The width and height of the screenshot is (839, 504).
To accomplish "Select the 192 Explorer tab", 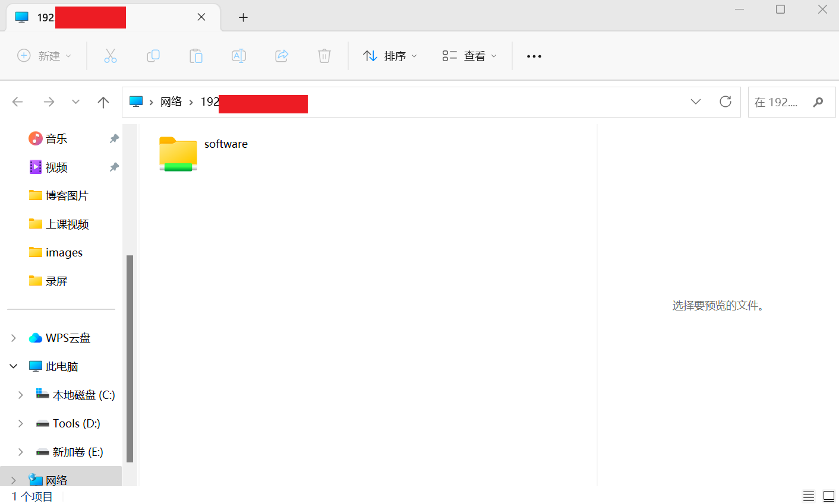I will tap(113, 17).
